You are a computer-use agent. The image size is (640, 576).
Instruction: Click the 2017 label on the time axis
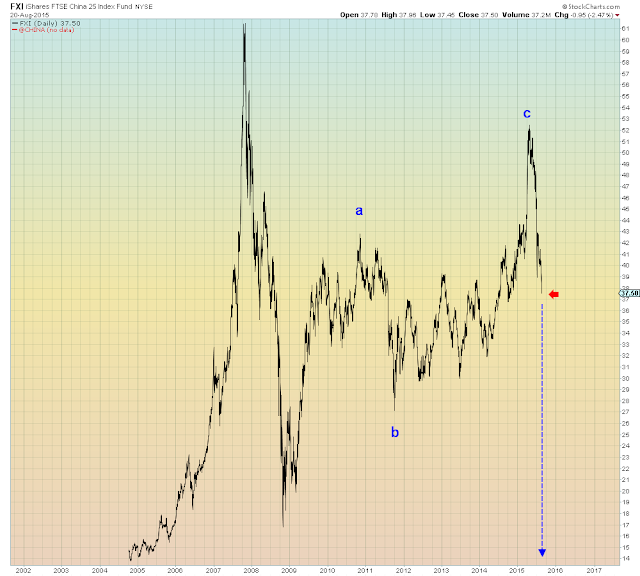[593, 570]
